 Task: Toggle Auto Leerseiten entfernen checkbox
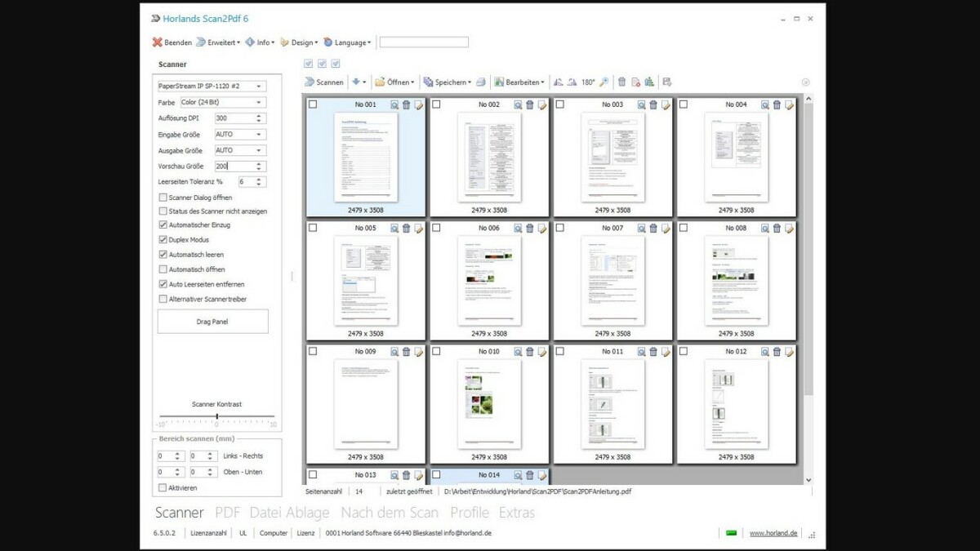click(163, 284)
